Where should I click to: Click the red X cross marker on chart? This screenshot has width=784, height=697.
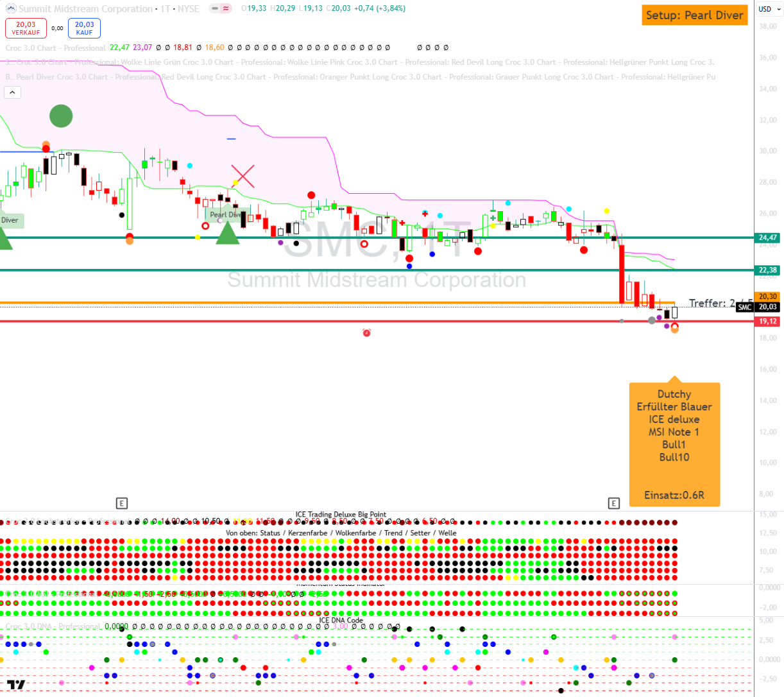click(243, 176)
